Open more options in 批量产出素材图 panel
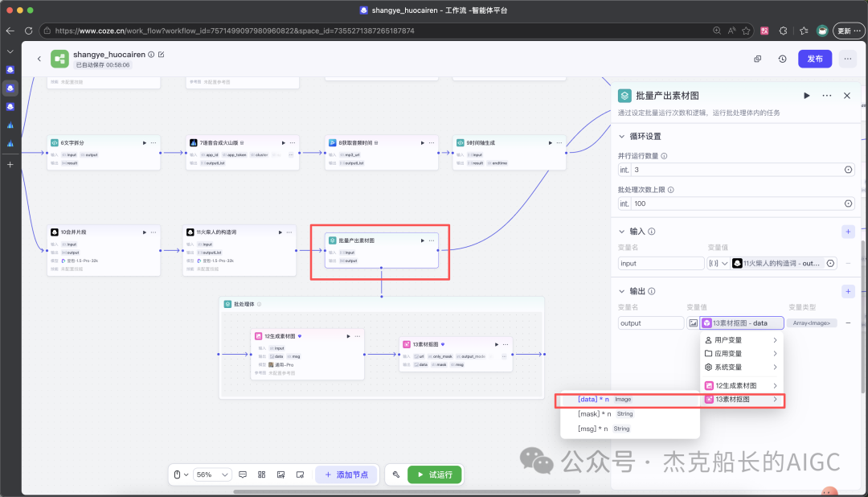This screenshot has height=497, width=868. click(x=826, y=96)
